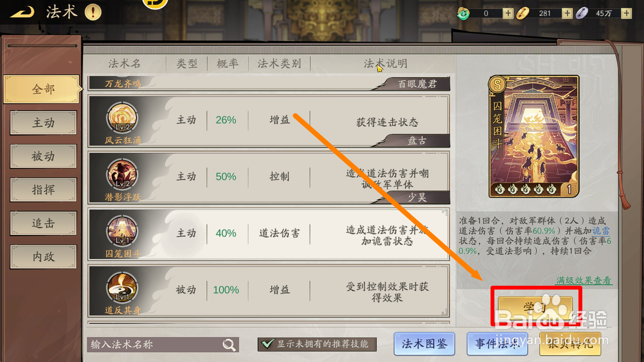Add jade currency with plus icon
The width and height of the screenshot is (644, 362).
tap(508, 13)
